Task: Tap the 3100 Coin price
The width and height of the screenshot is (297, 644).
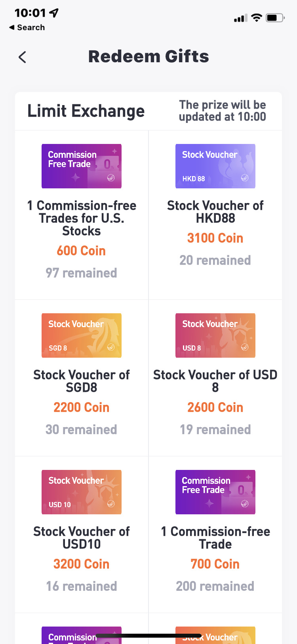Action: click(x=215, y=238)
